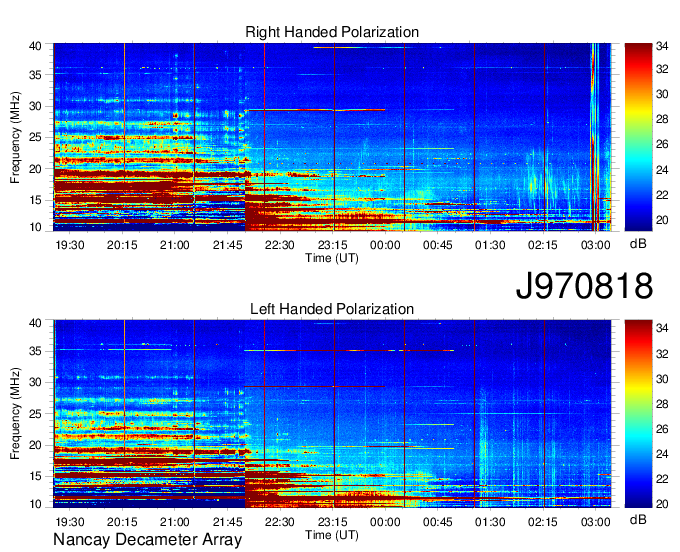Click the Left Handed Polarization title

click(332, 309)
